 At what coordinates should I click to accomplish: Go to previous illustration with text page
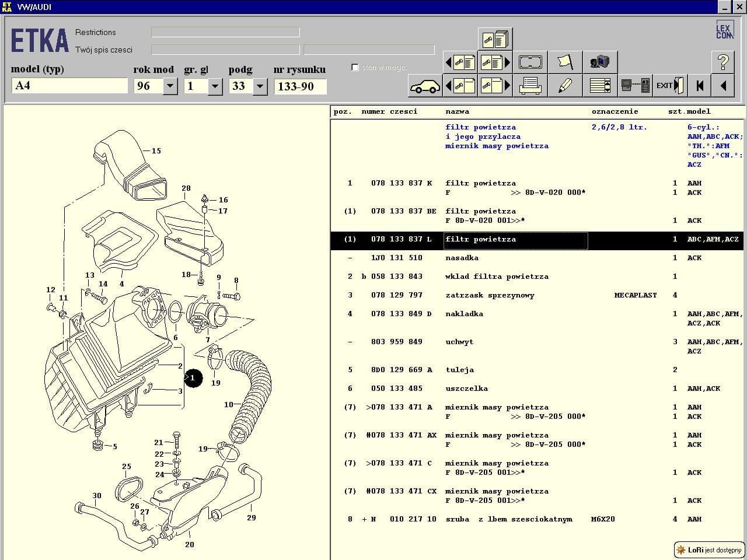point(460,62)
